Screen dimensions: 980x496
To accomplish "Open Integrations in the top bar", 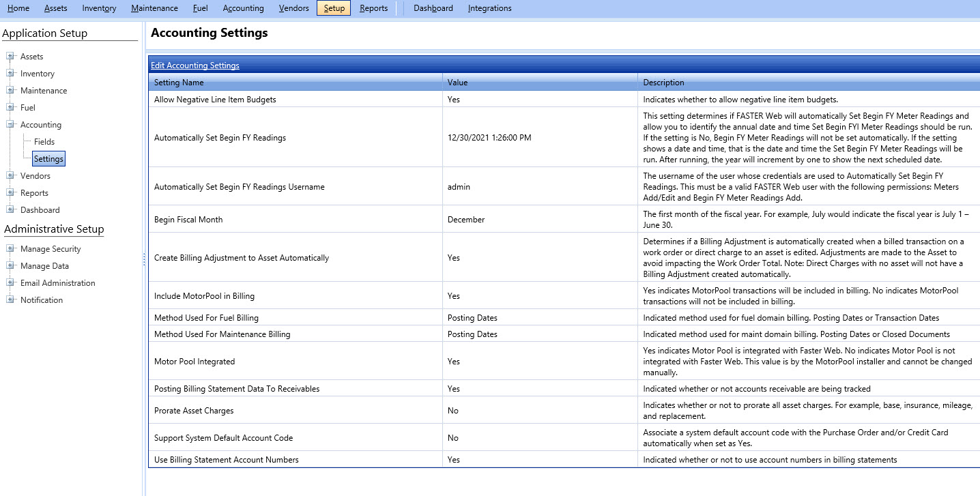I will point(490,8).
